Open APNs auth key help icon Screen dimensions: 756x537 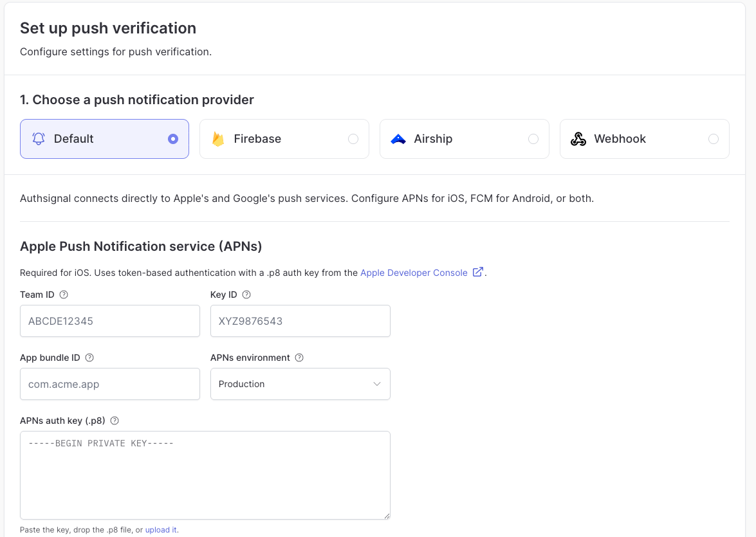pyautogui.click(x=115, y=421)
